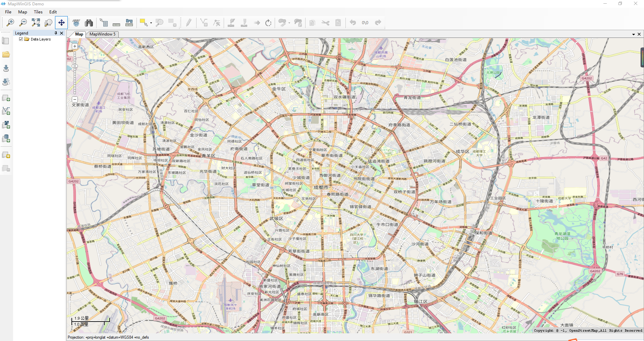Pin the Legend panel

[x=56, y=33]
